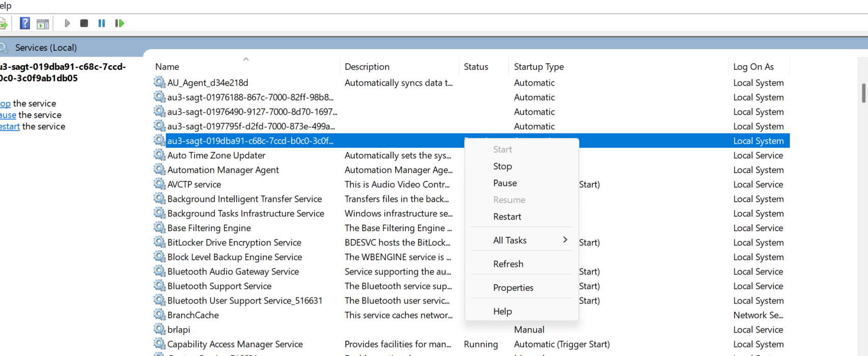Choose Restart in the context menu
The height and width of the screenshot is (356, 868).
(522, 216)
